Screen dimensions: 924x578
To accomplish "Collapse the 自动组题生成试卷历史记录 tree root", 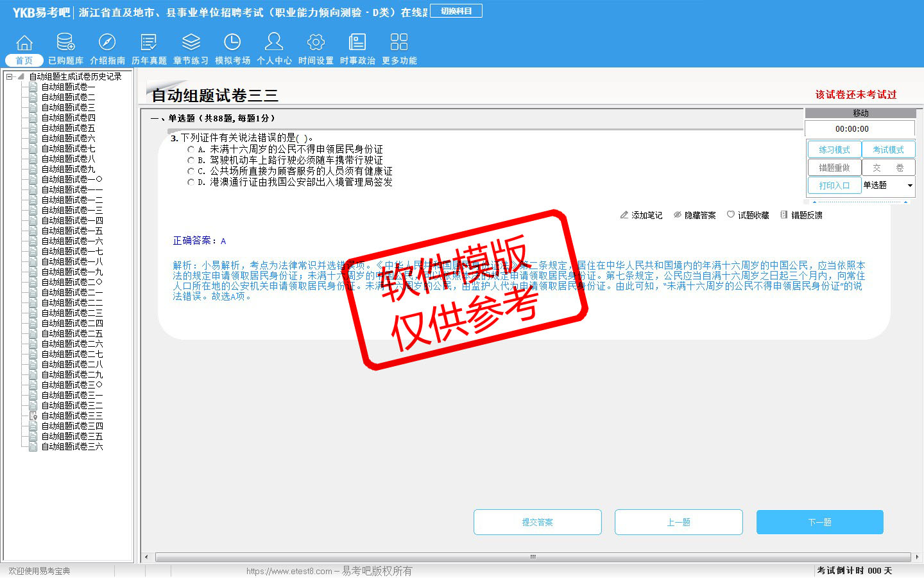I will 9,76.
